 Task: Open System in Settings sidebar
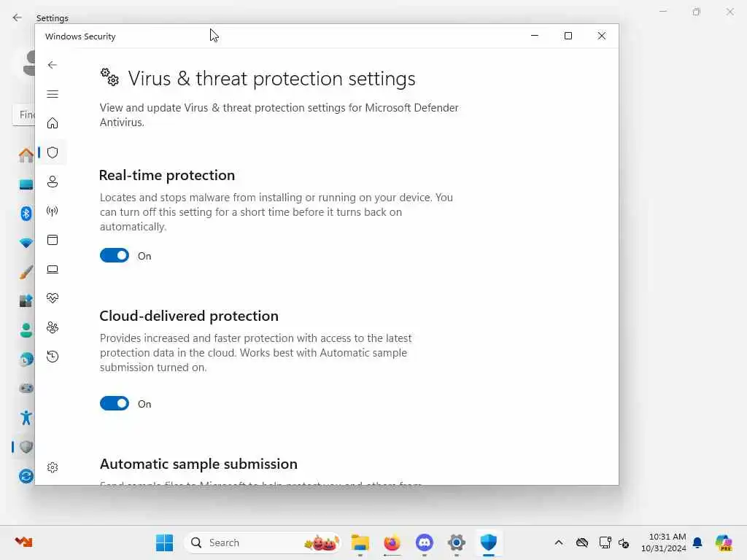pyautogui.click(x=26, y=184)
